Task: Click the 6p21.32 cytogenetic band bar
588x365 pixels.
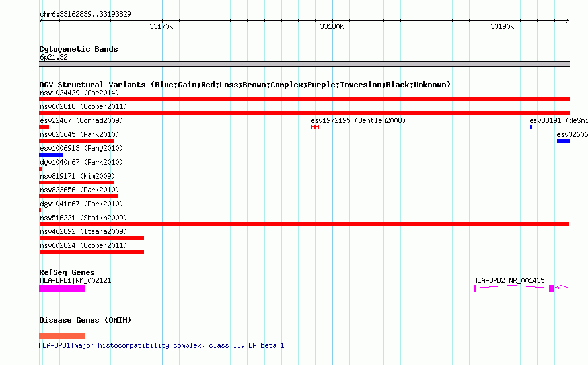Action: point(304,64)
